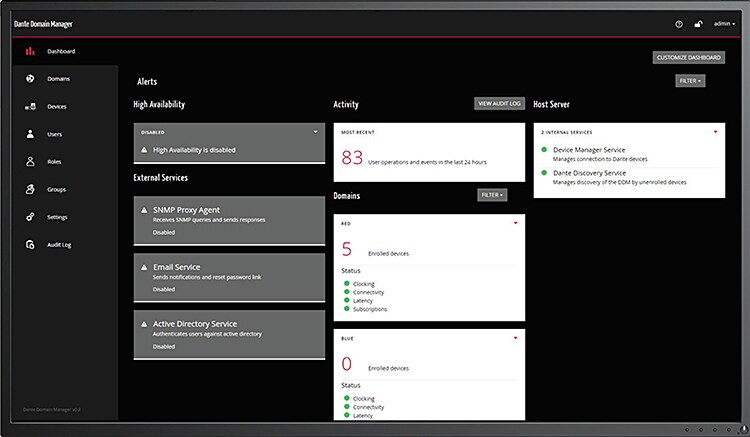
Task: Open the Groups sidebar icon
Action: [30, 189]
